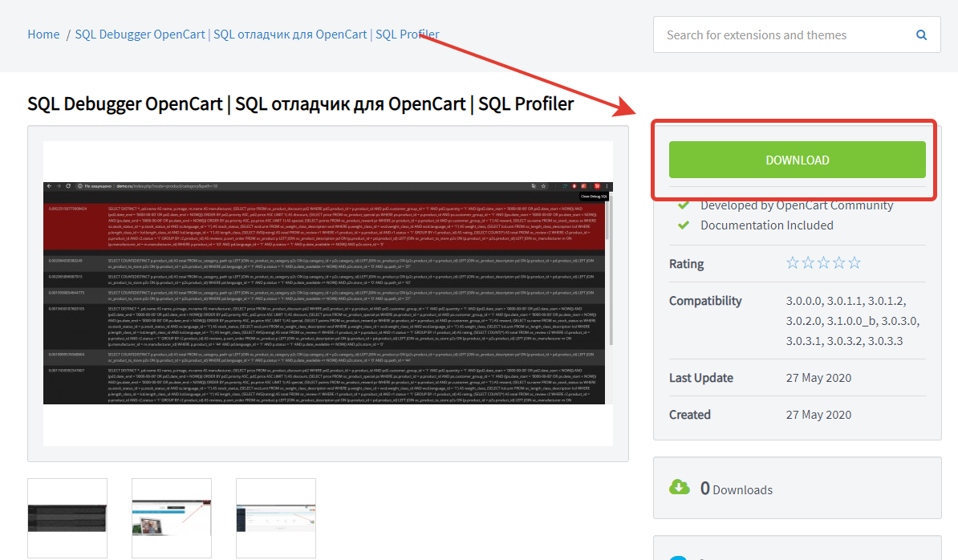Open the second screenshot thumbnail

[172, 518]
